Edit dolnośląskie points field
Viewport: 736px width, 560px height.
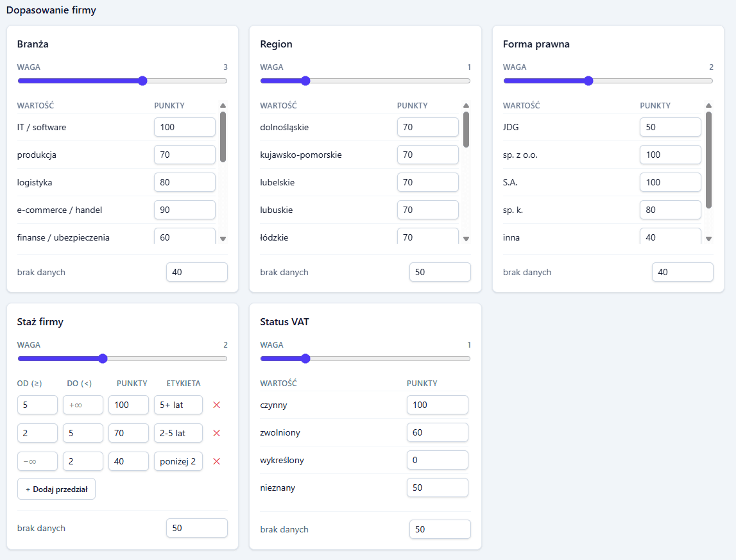coord(428,127)
